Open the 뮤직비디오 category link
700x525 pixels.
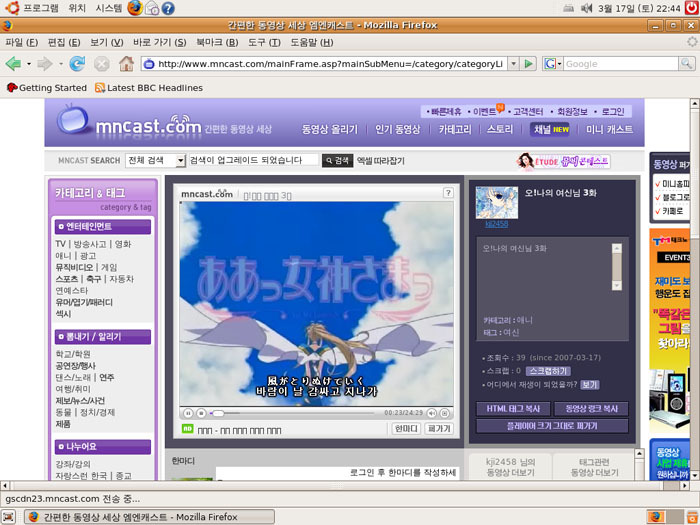(x=74, y=267)
